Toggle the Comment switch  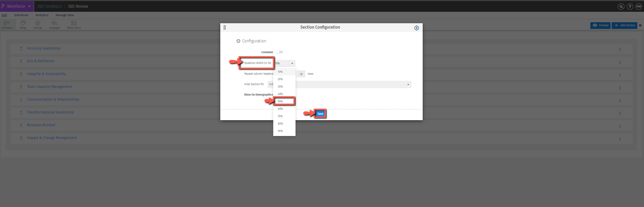point(280,52)
